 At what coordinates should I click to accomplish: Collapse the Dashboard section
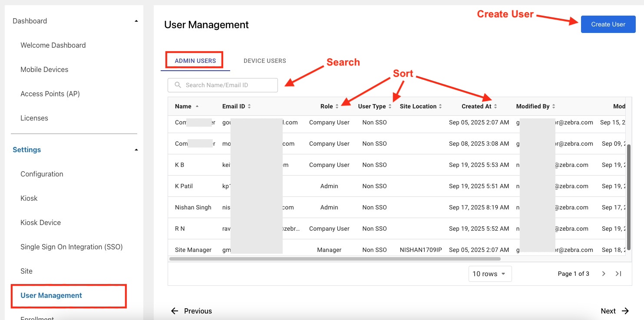point(136,21)
